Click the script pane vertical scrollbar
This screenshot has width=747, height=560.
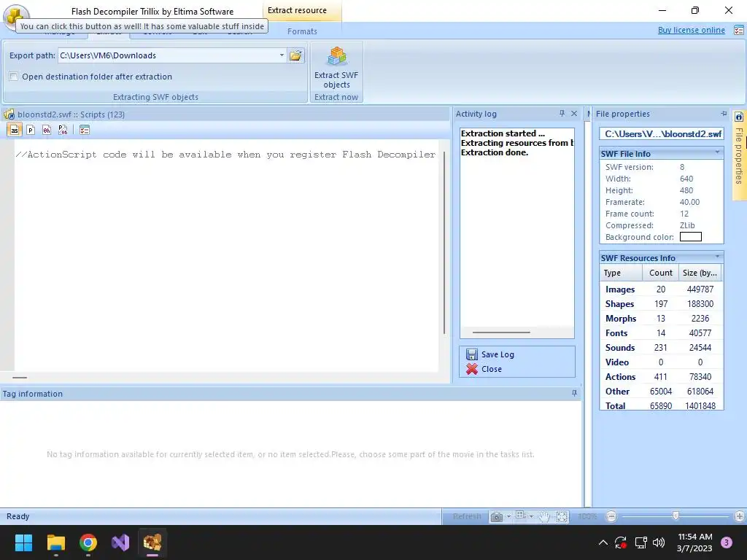[444, 243]
